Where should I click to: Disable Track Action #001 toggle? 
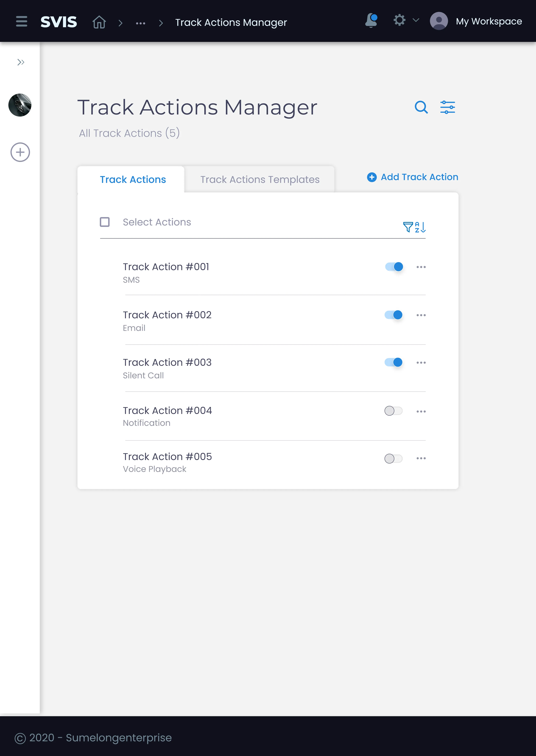coord(394,267)
